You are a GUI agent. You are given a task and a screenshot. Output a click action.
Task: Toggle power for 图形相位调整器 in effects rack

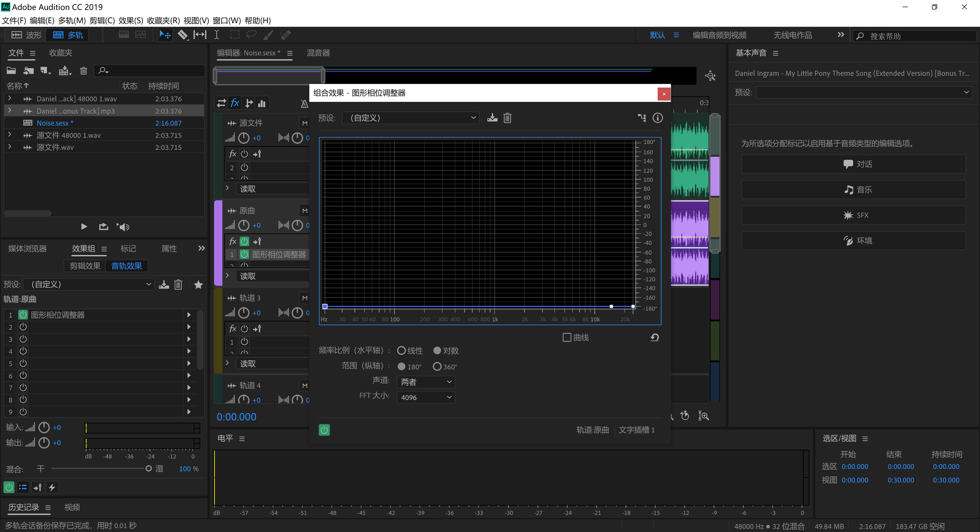click(23, 315)
